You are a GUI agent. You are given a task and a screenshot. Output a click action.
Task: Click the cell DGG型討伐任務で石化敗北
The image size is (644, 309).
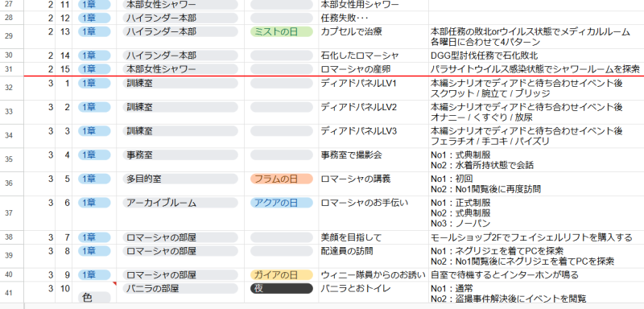point(536,56)
